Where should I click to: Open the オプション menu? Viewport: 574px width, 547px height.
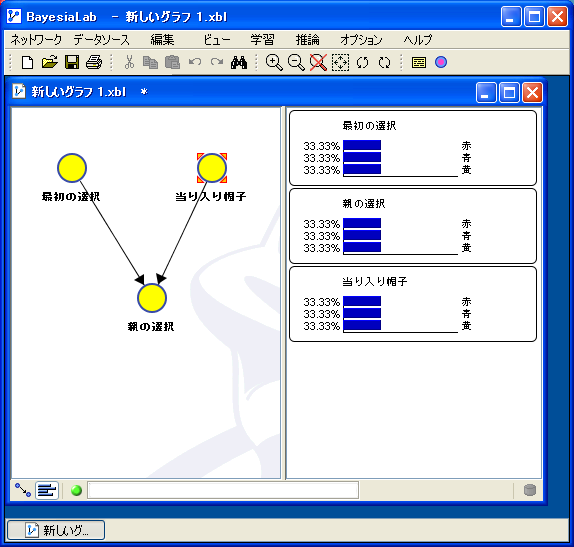coord(361,40)
